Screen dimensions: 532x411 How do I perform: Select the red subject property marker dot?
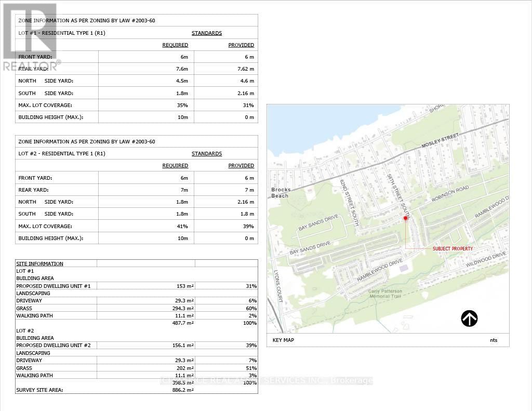pos(405,218)
